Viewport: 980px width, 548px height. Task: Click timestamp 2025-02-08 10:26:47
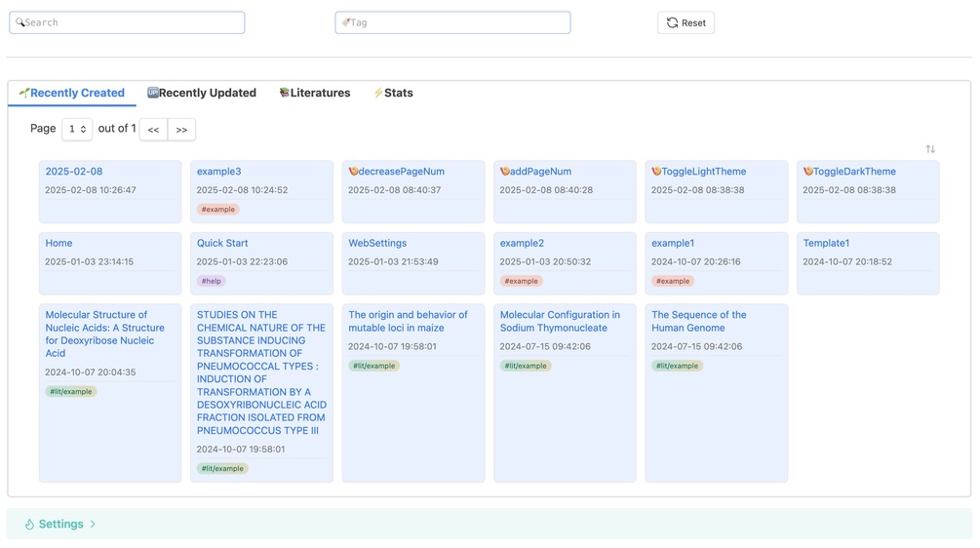click(x=90, y=190)
